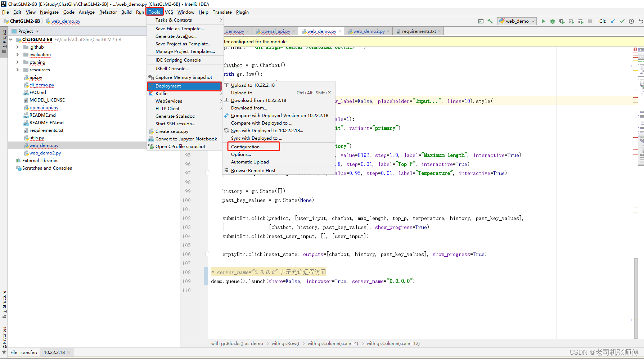
Task: Select Convert to Jupyter Notebook
Action: [186, 139]
